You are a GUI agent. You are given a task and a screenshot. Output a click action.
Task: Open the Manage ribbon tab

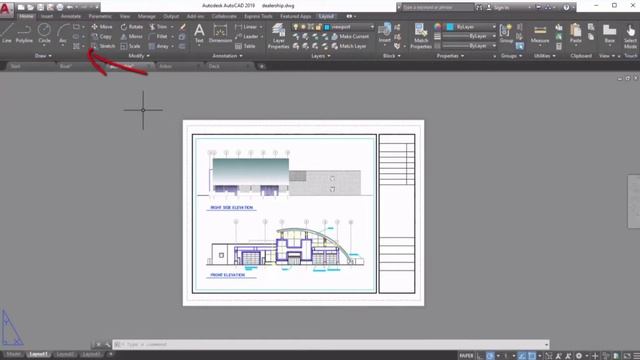click(147, 16)
